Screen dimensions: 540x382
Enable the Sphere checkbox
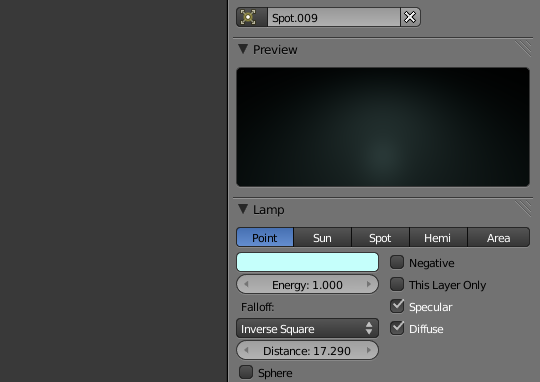pos(246,372)
